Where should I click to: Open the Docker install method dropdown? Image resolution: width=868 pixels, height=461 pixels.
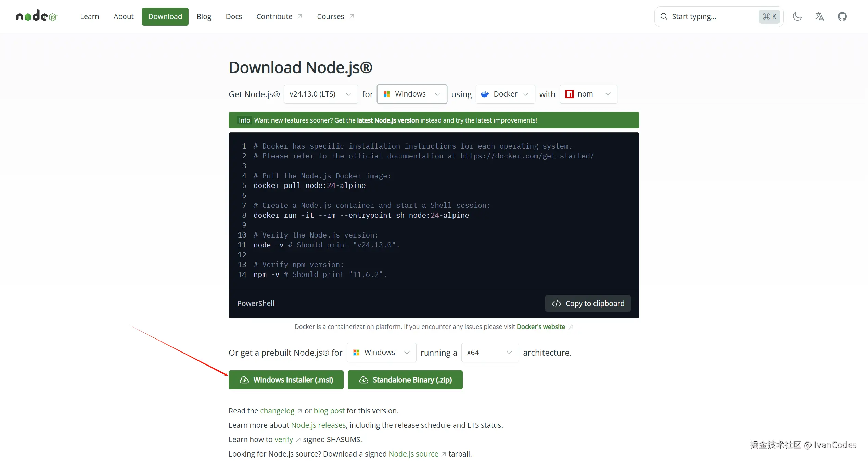coord(505,94)
